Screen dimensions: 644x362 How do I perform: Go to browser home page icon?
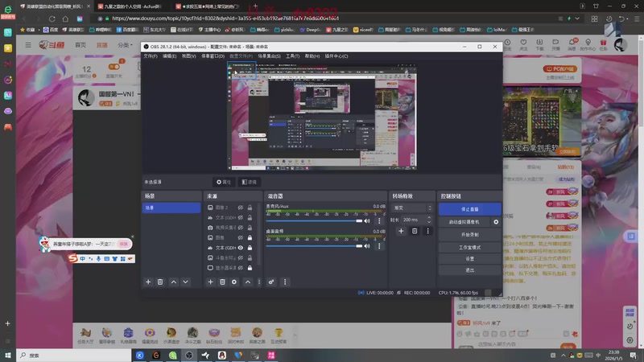[65, 19]
